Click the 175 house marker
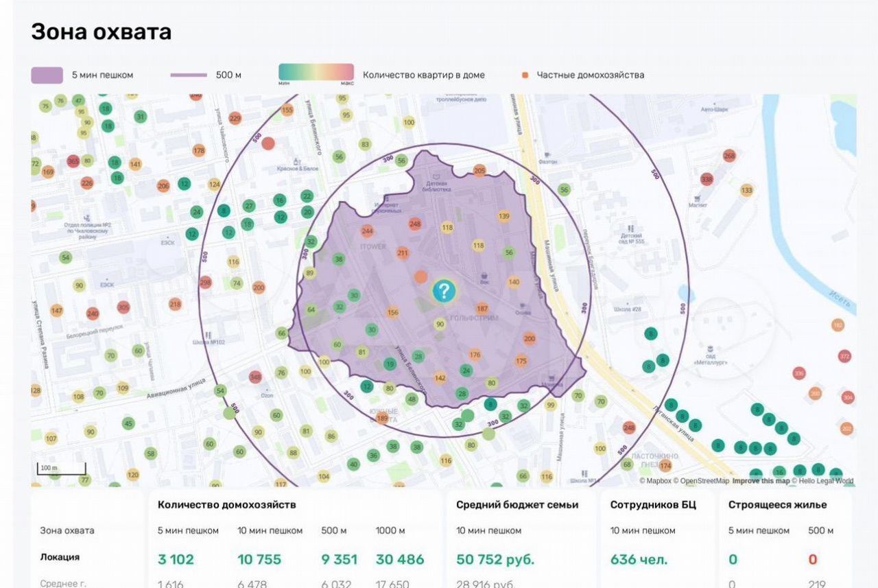The height and width of the screenshot is (588, 878). [x=521, y=361]
